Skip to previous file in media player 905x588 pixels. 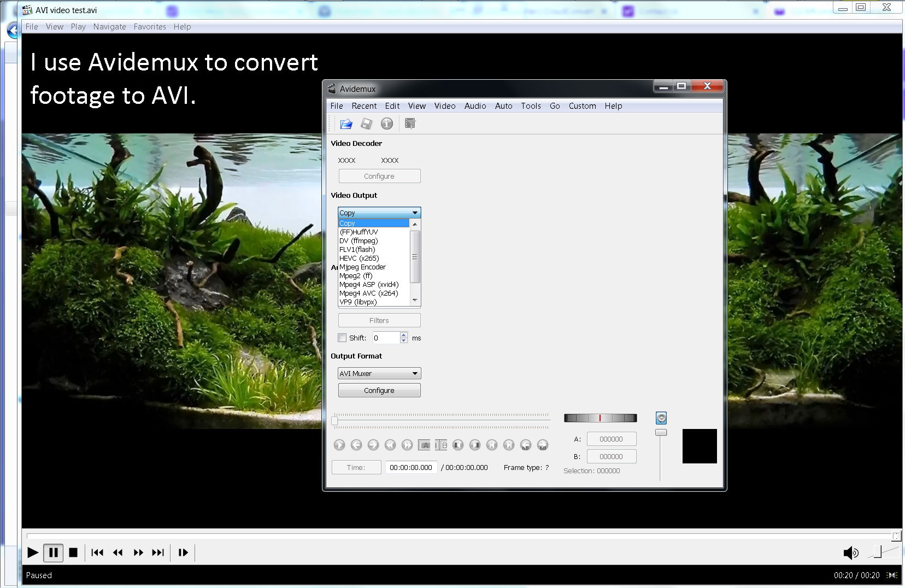97,552
